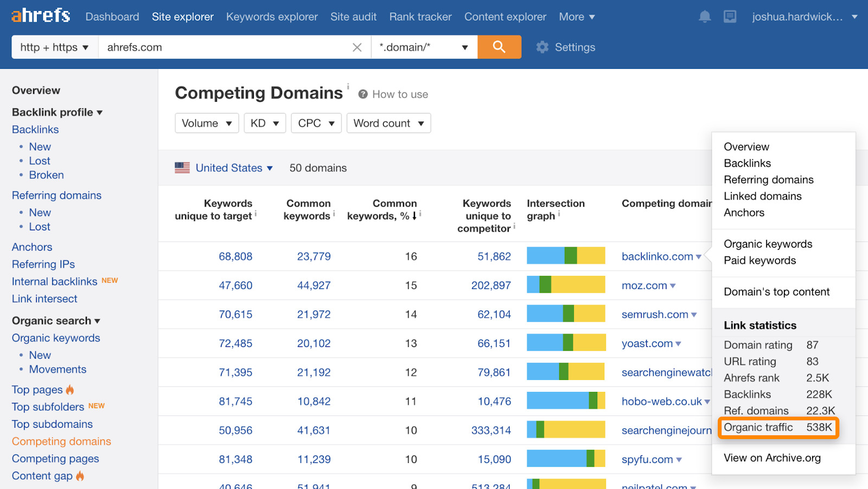Click the ahrefs logo
868x489 pixels.
pos(40,15)
